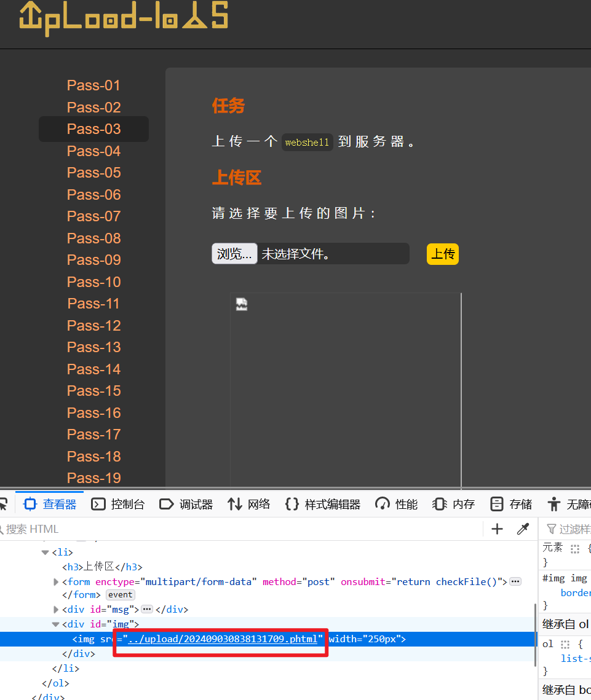Open the 性能 performance tab
Screen dimensions: 591x700
pyautogui.click(x=396, y=505)
